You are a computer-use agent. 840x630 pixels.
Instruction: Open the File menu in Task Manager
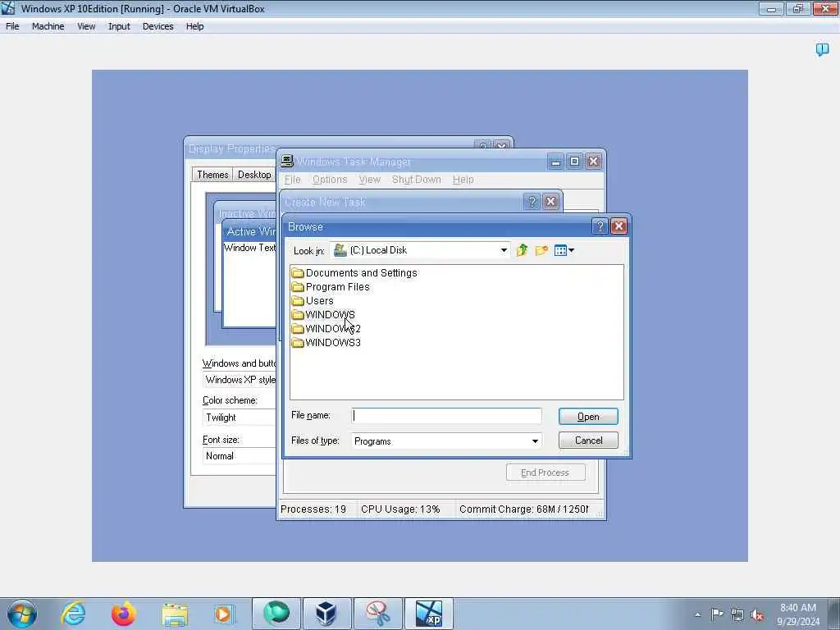[x=293, y=180]
